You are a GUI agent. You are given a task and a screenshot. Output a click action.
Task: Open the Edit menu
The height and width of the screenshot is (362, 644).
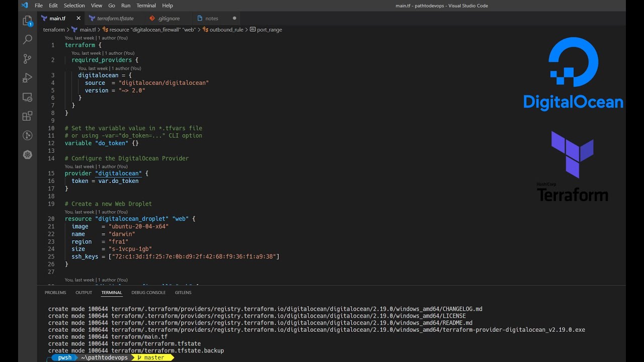point(53,6)
